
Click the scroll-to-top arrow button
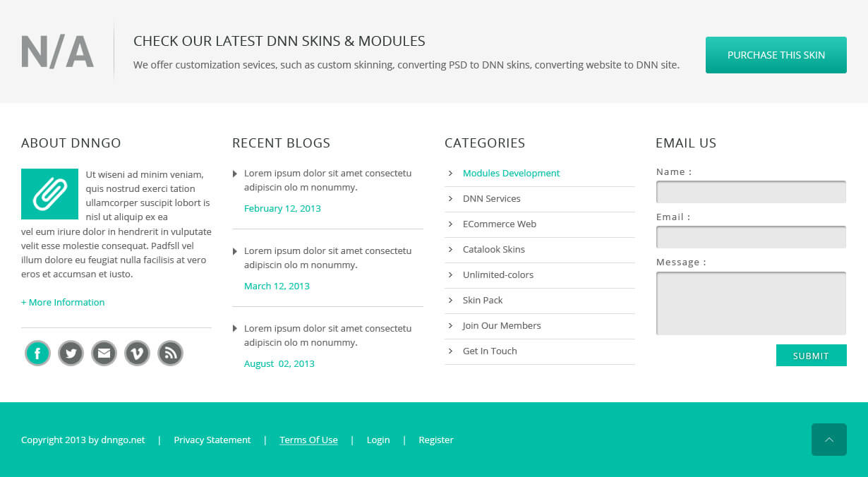pos(829,440)
